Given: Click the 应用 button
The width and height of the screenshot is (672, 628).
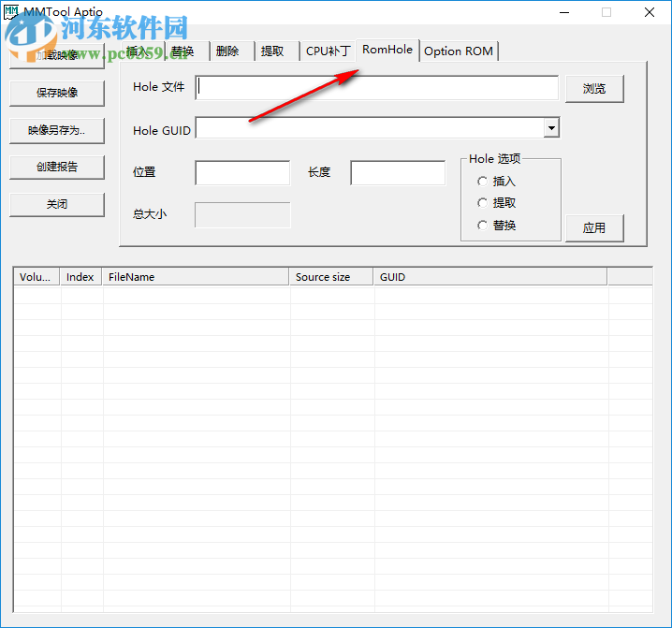Looking at the screenshot, I should click(594, 228).
